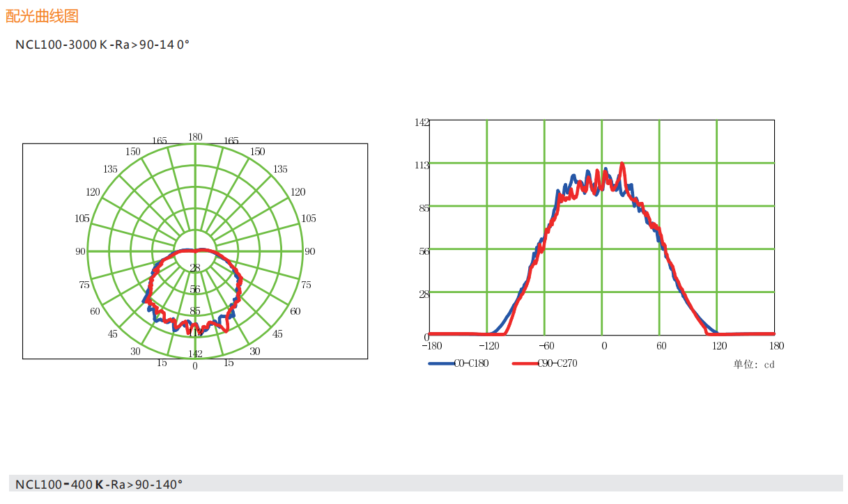This screenshot has width=848, height=504.
Task: Click the 180 label atop the polar chart
Action: 195,137
